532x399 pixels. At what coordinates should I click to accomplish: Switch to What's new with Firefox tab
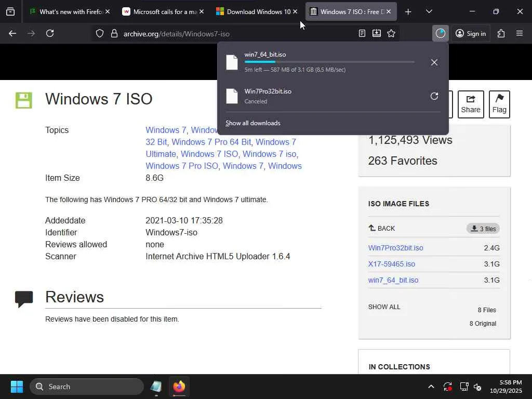click(71, 12)
